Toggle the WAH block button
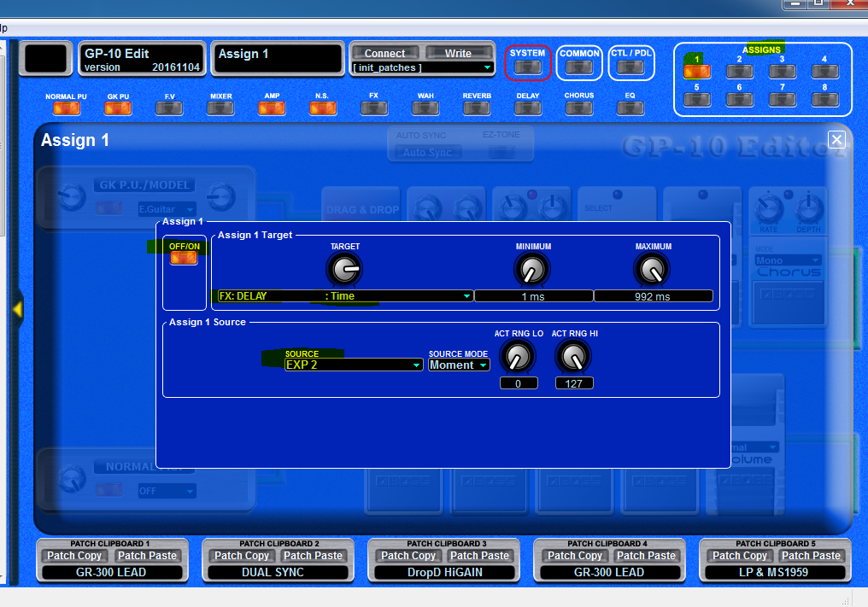The height and width of the screenshot is (607, 868). coord(425,108)
